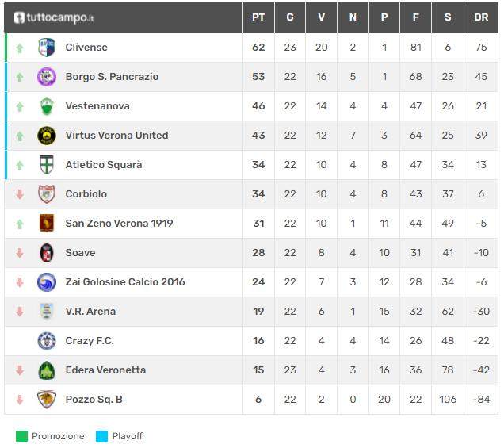The image size is (504, 448).
Task: Click the blue Playoff legend swatch
Action: pyautogui.click(x=101, y=436)
